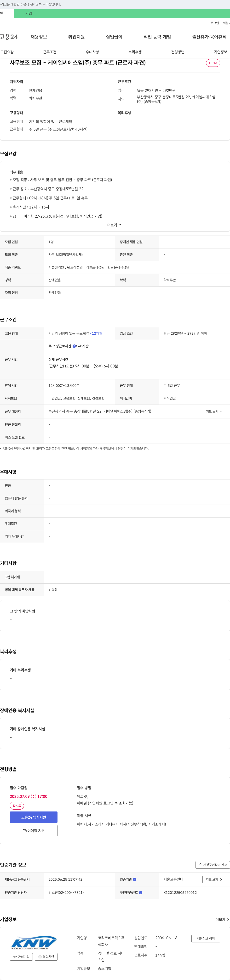Viewport: 230px width, 980px height.
Task: Click the registration time 2025.06.25 11:07:42
Action: pyautogui.click(x=65, y=879)
